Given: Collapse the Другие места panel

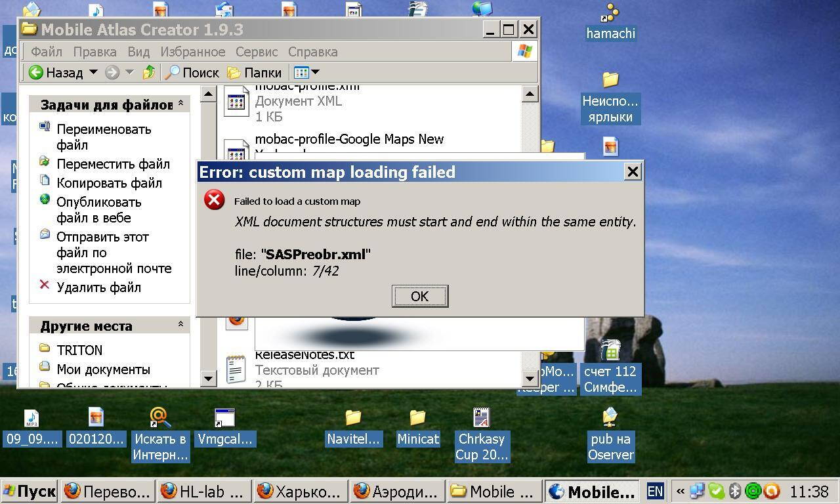Looking at the screenshot, I should (180, 325).
